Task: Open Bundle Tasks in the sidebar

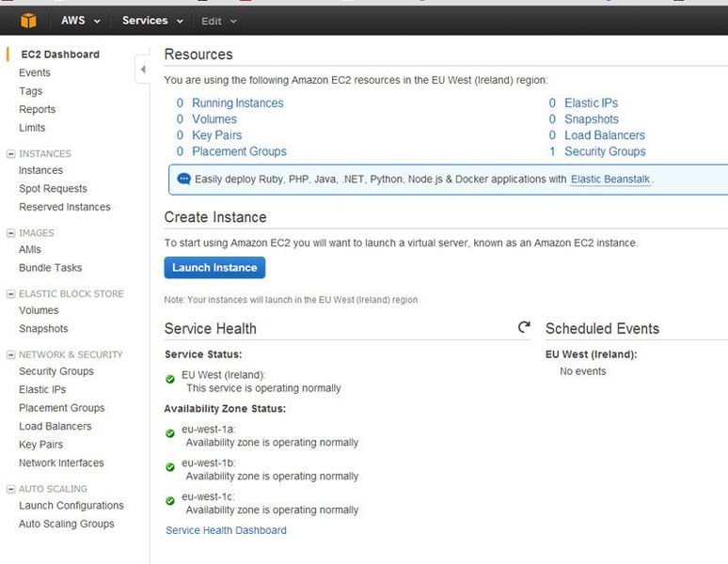Action: tap(50, 268)
